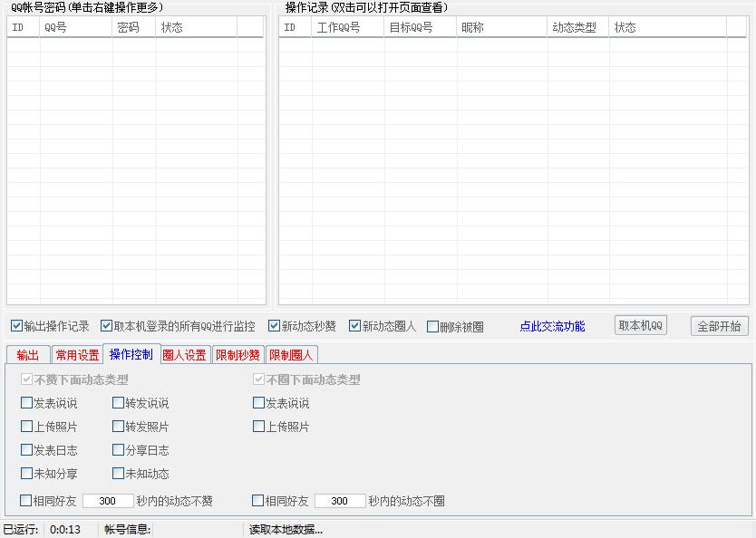Click 帐号信息: in the status bar
Image resolution: width=756 pixels, height=538 pixels.
127,530
